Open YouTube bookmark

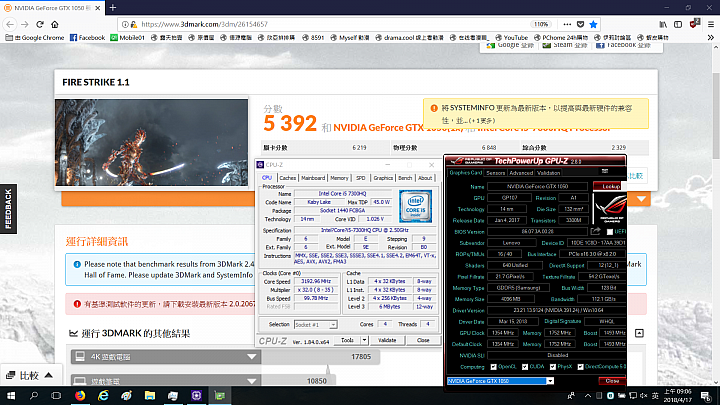[512, 38]
